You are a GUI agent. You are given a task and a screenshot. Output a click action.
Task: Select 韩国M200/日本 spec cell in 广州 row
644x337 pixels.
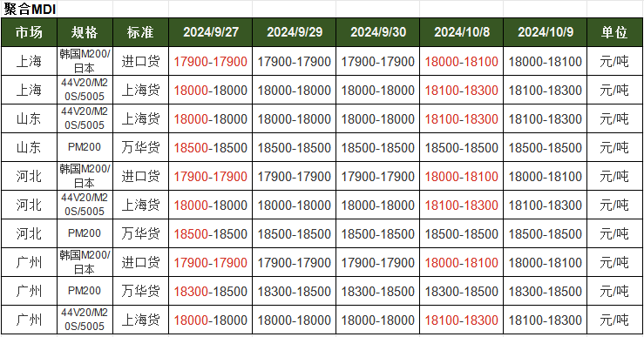click(x=85, y=262)
